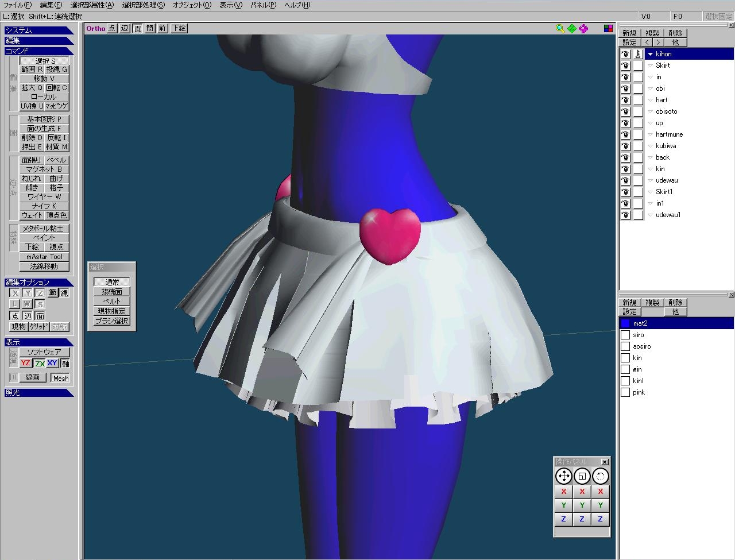Click the pink material color swatch
This screenshot has height=560, width=735.
(625, 392)
